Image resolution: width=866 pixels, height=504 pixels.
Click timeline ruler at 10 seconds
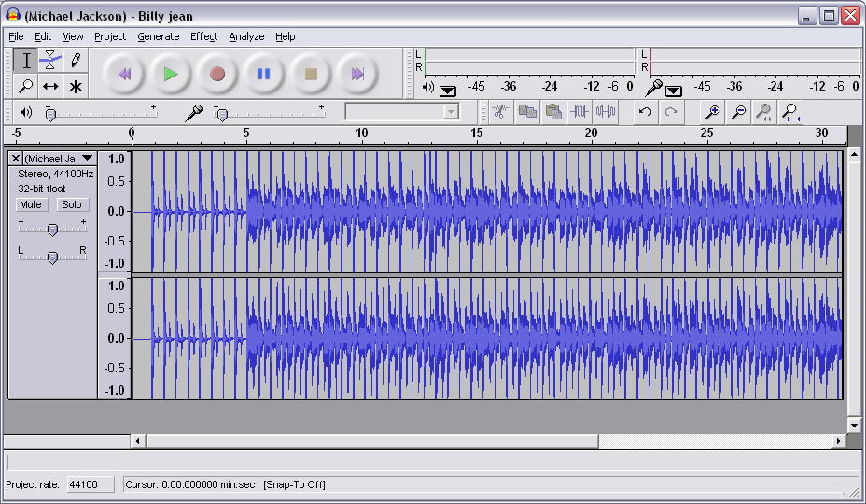[x=362, y=133]
